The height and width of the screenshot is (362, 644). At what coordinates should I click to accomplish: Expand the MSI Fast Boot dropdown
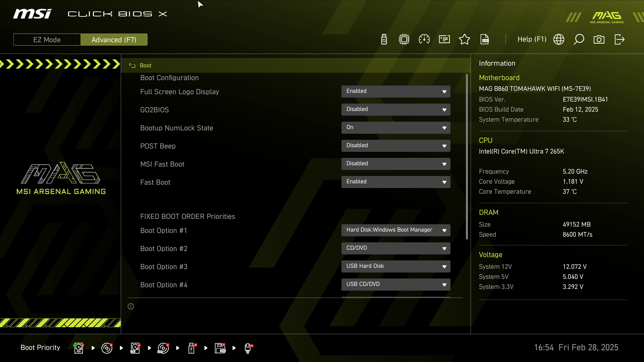(396, 164)
